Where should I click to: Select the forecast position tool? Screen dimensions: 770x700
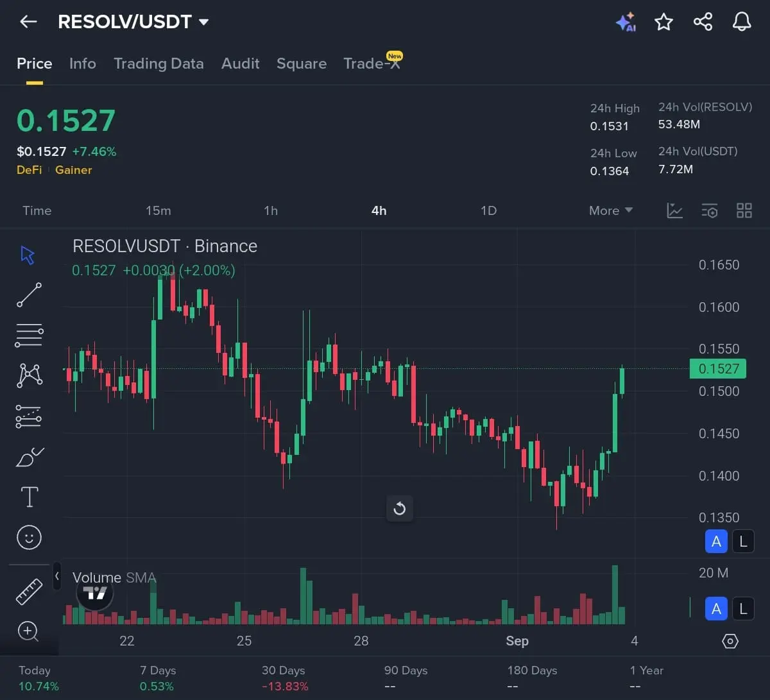29,416
